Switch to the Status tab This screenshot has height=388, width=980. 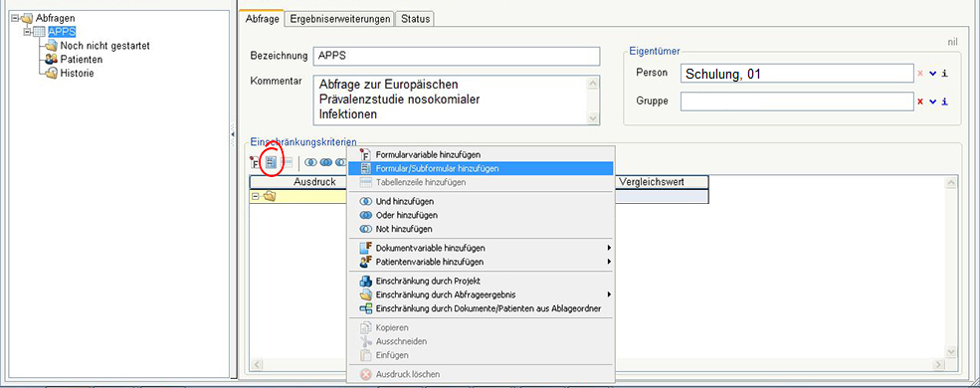416,19
